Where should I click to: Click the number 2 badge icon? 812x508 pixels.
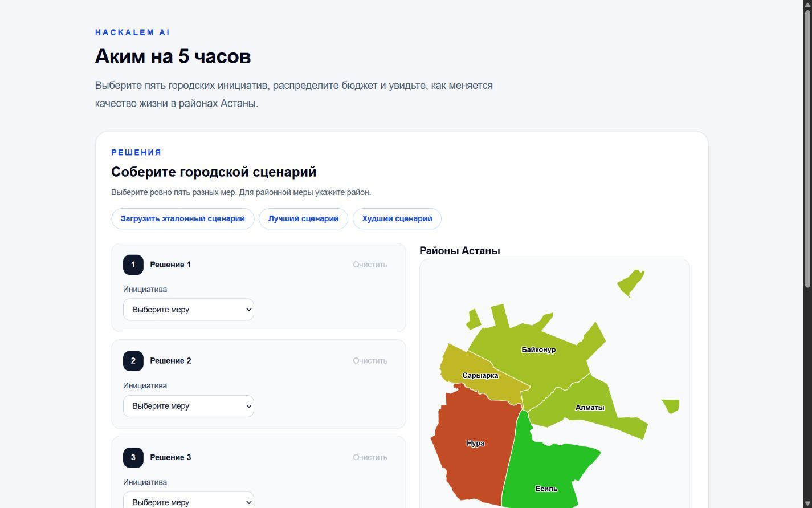pyautogui.click(x=133, y=361)
